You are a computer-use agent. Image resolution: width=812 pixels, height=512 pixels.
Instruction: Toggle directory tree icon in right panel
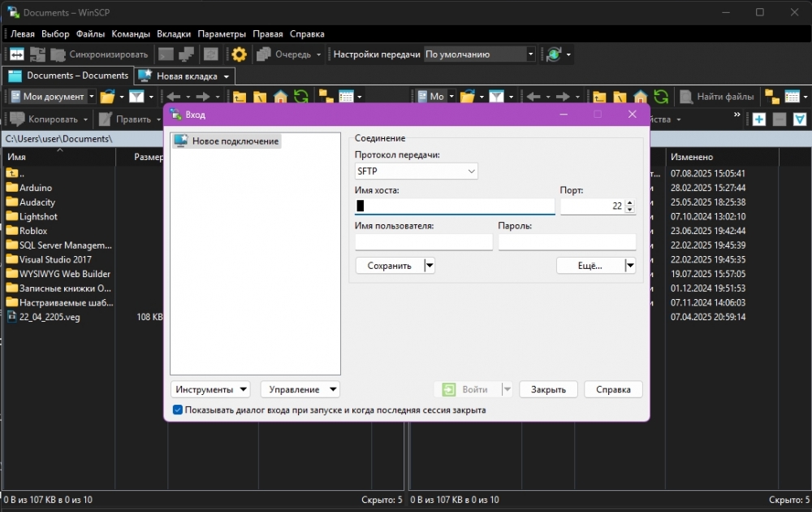772,97
